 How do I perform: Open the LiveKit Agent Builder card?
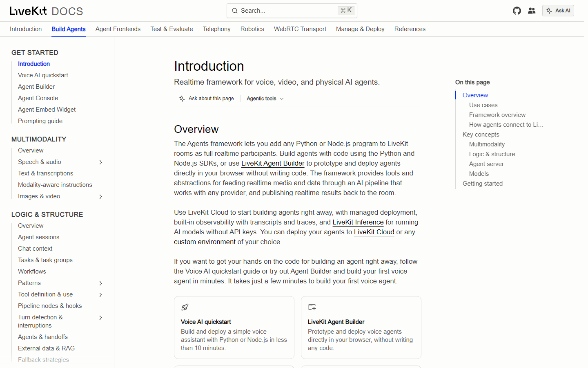[x=361, y=328]
